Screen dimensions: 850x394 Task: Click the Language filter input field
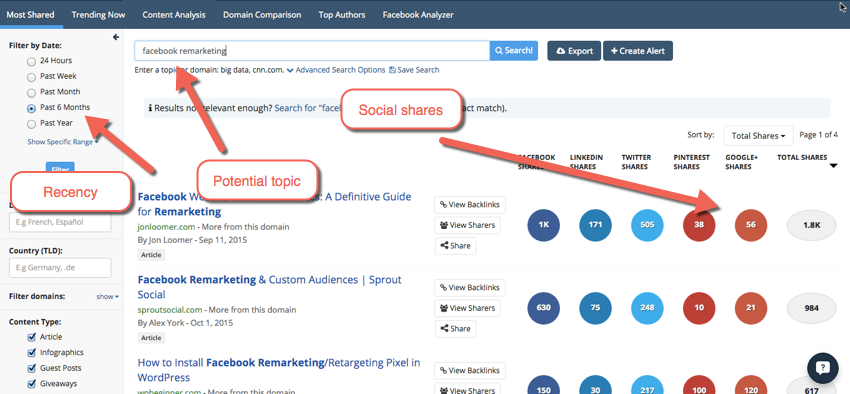click(60, 222)
